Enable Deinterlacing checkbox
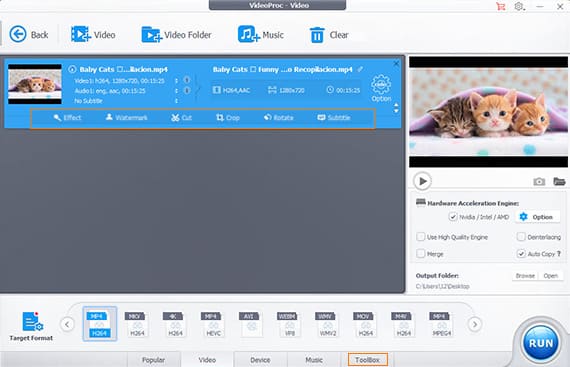This screenshot has width=570, height=367. tap(521, 237)
